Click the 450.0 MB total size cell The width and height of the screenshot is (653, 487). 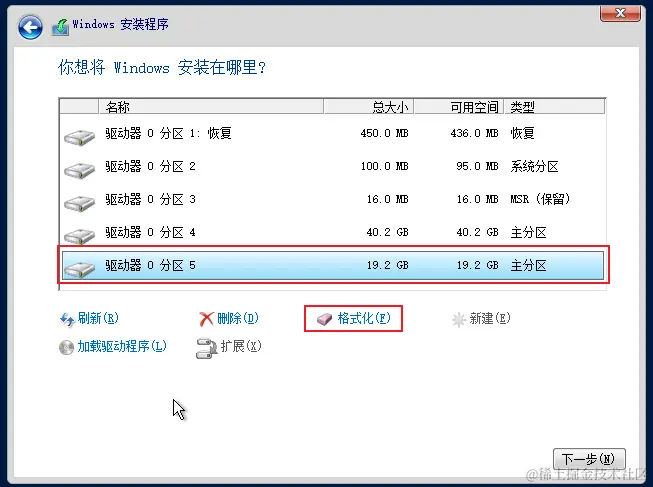tap(384, 133)
